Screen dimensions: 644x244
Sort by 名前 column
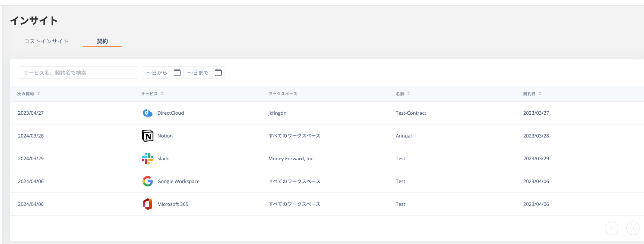[409, 93]
